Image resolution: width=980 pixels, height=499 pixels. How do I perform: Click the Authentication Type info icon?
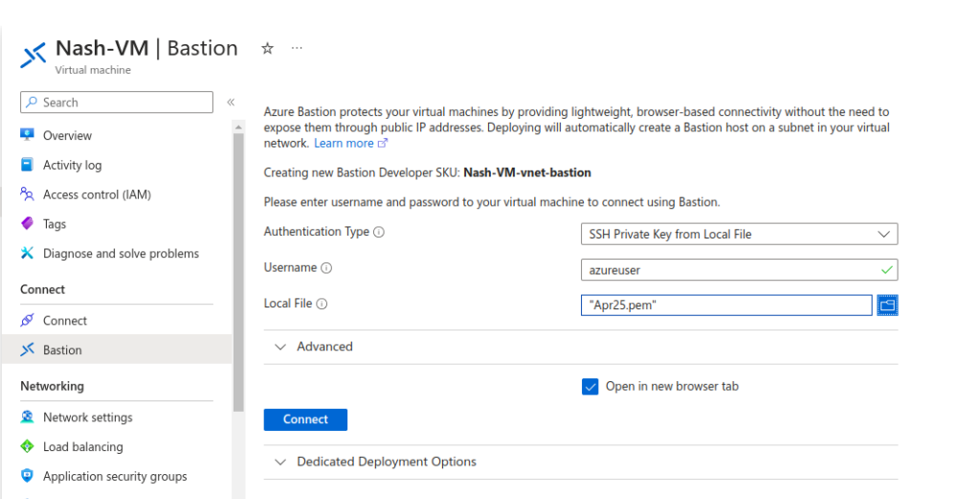(379, 233)
